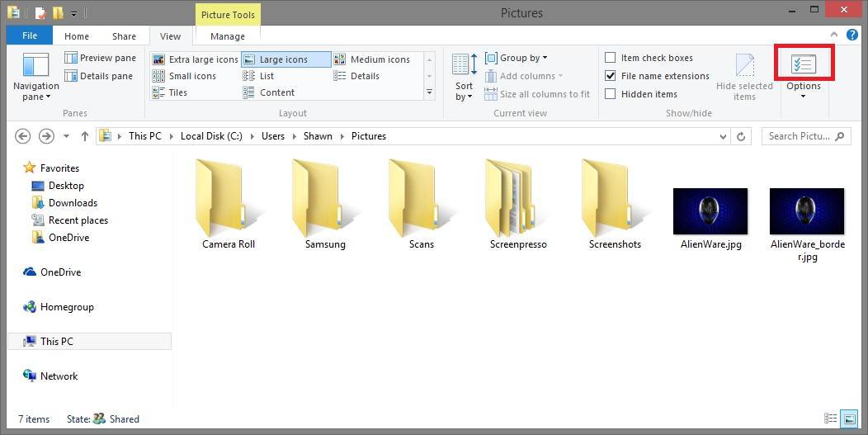Expand the address bar history dropdown

[723, 136]
